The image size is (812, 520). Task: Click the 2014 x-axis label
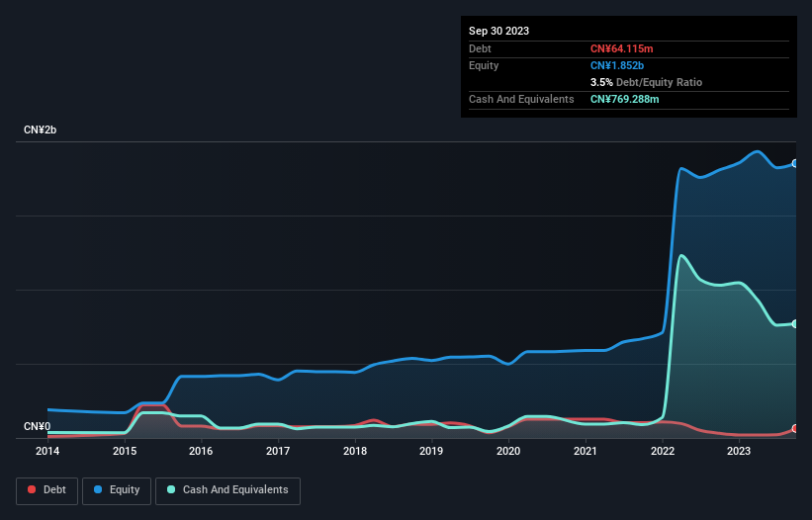pos(47,451)
